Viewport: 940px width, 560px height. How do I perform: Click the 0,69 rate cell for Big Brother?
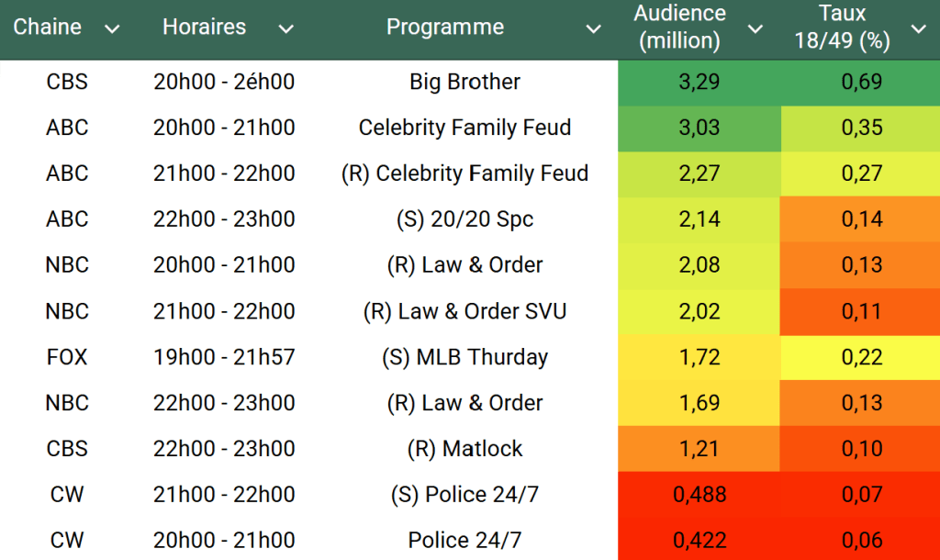[x=861, y=82]
